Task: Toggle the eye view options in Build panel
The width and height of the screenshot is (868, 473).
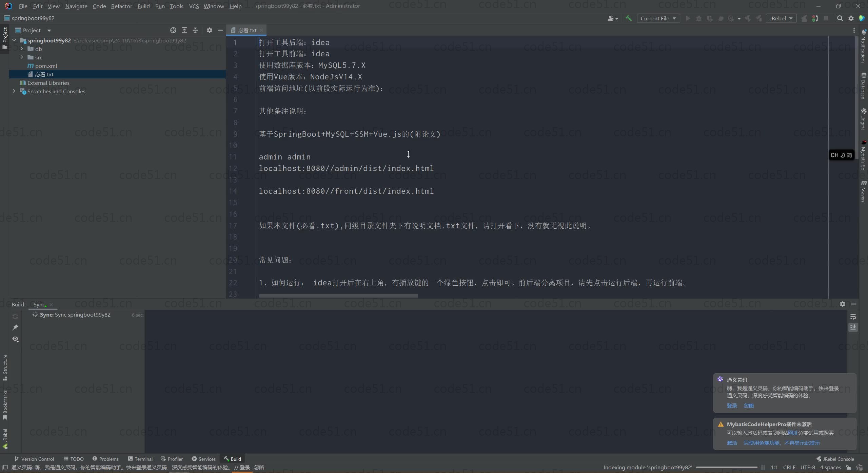Action: click(x=15, y=339)
